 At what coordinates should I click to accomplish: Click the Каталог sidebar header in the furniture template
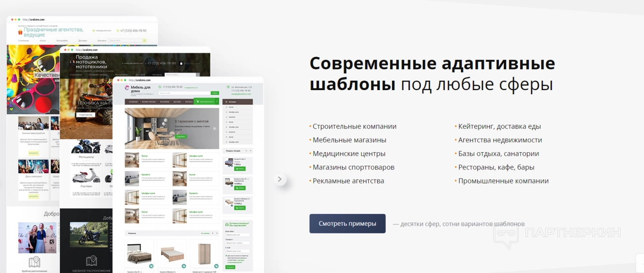[238, 102]
